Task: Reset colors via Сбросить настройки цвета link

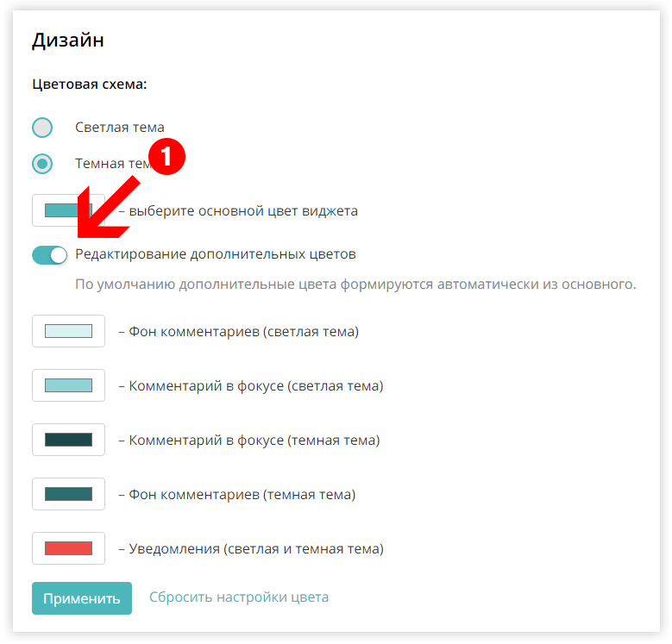Action: coord(239,597)
